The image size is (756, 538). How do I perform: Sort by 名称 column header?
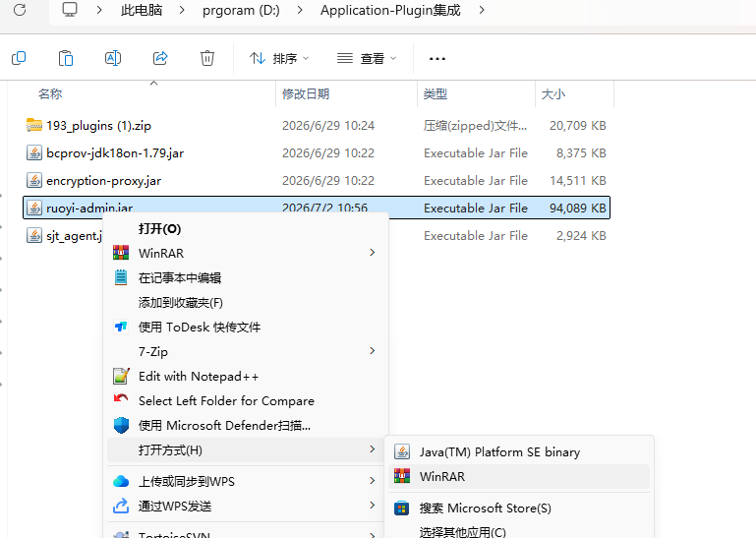point(50,93)
